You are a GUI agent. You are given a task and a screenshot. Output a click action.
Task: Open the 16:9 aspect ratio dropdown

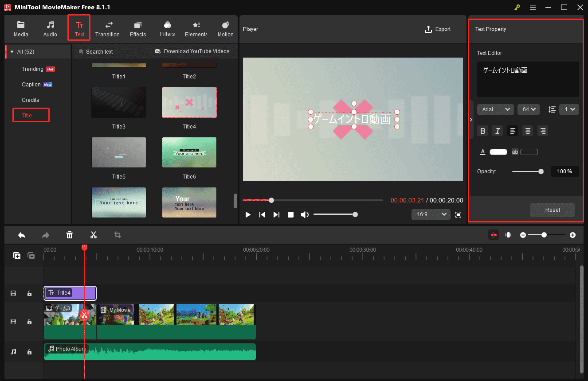point(431,214)
